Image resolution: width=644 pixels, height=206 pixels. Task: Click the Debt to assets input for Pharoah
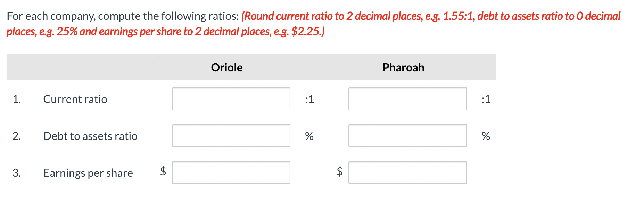pos(407,136)
